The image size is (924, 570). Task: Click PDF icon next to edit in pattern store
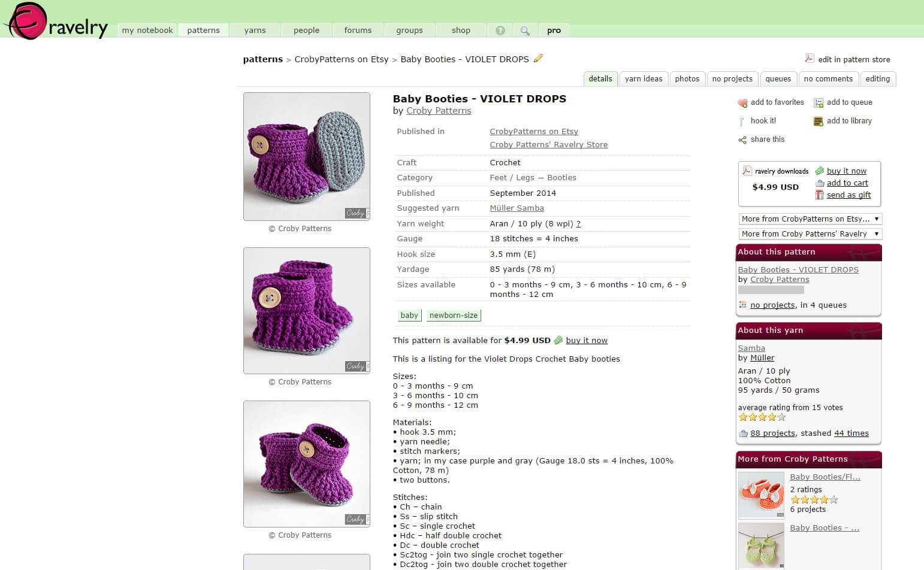click(809, 59)
